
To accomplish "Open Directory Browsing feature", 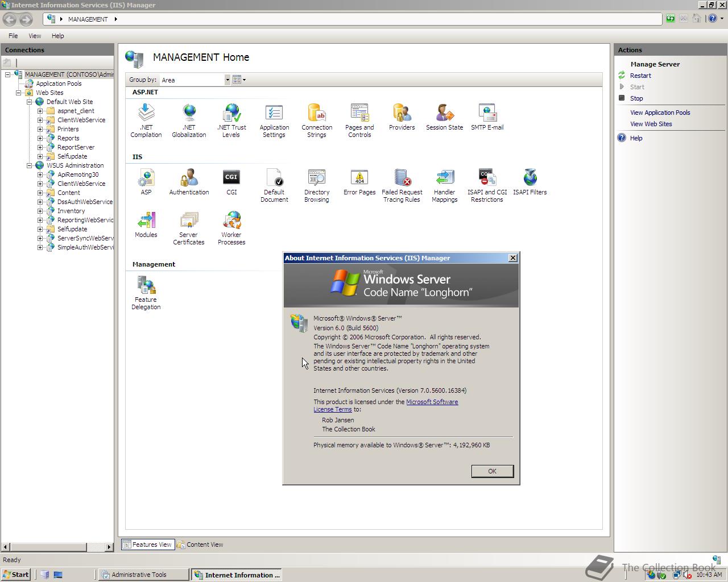I will pyautogui.click(x=317, y=185).
